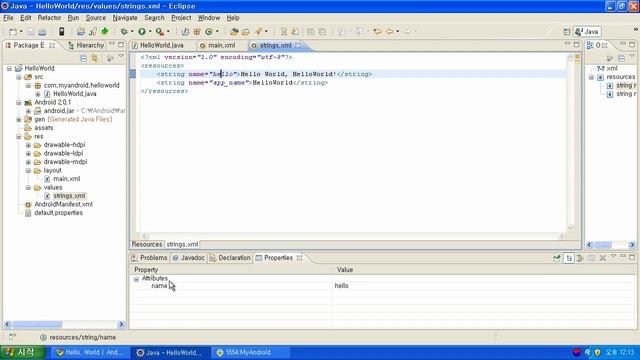Click the New file wizard icon
The image size is (640, 360).
pos(13,32)
